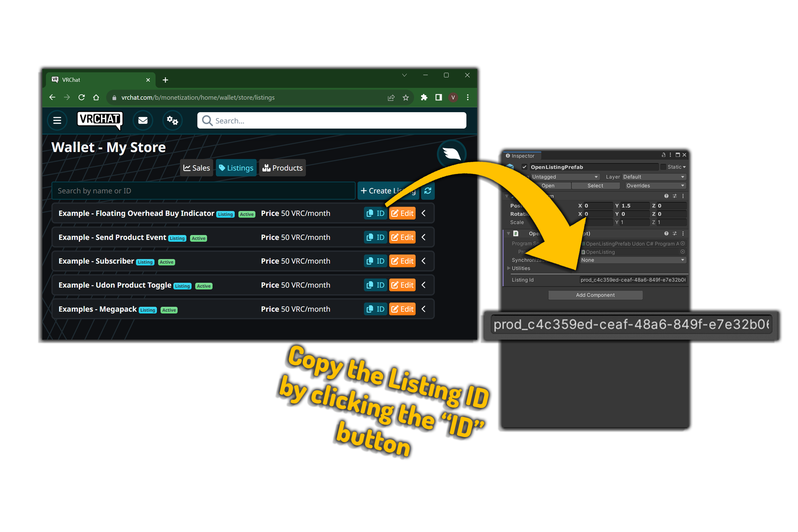Open the browser home page

click(x=96, y=97)
